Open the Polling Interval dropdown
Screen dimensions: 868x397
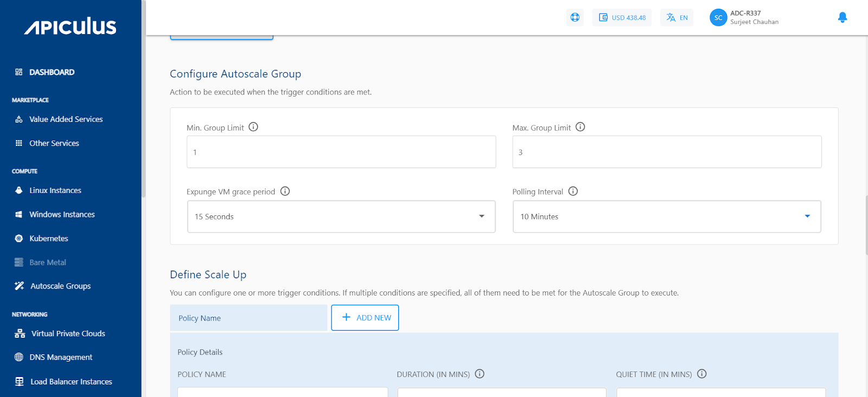(x=667, y=216)
